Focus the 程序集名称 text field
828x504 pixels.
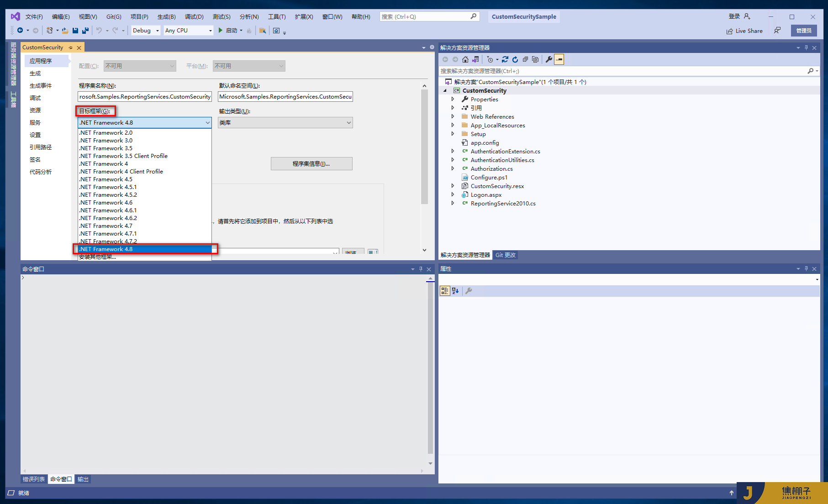click(x=145, y=97)
